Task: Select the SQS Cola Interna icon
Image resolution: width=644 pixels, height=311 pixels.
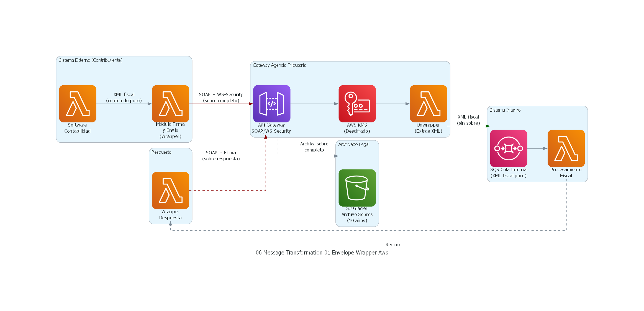Action: click(x=508, y=149)
